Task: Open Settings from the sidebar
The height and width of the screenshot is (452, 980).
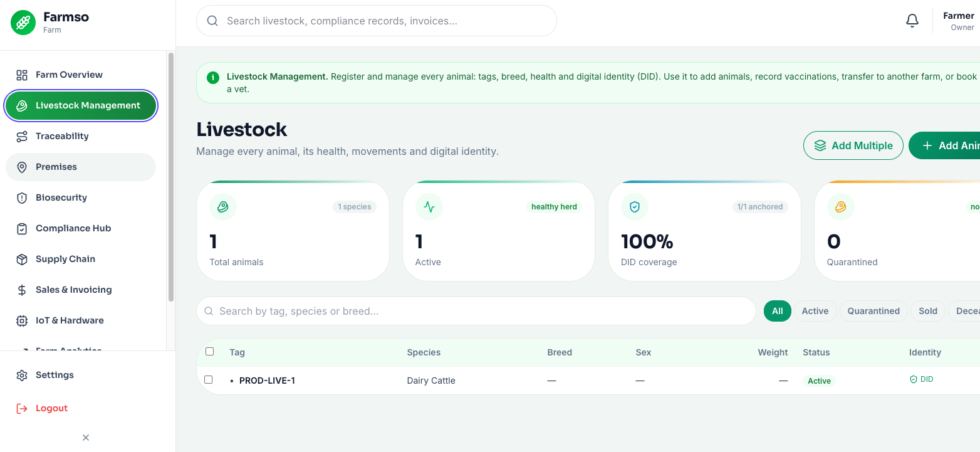Action: [81, 376]
